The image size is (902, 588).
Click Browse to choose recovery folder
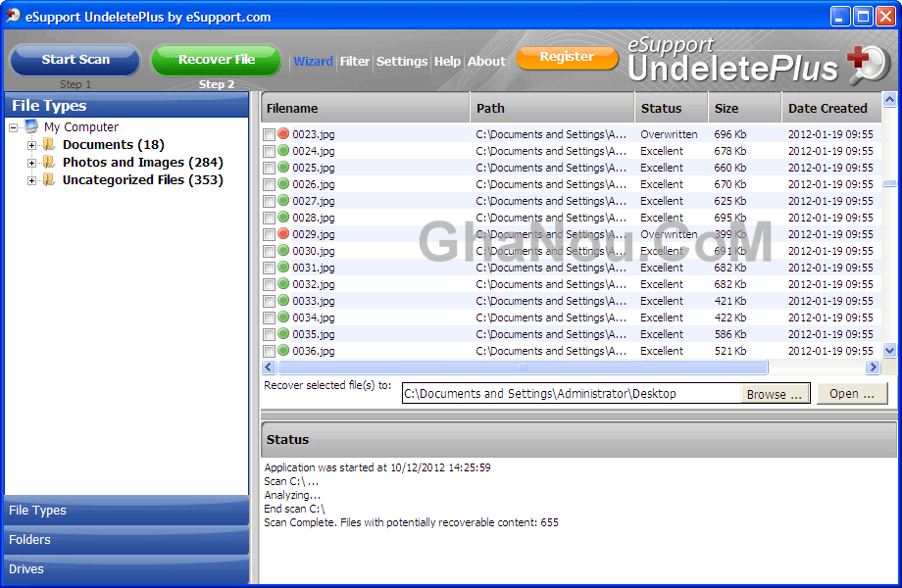(775, 394)
